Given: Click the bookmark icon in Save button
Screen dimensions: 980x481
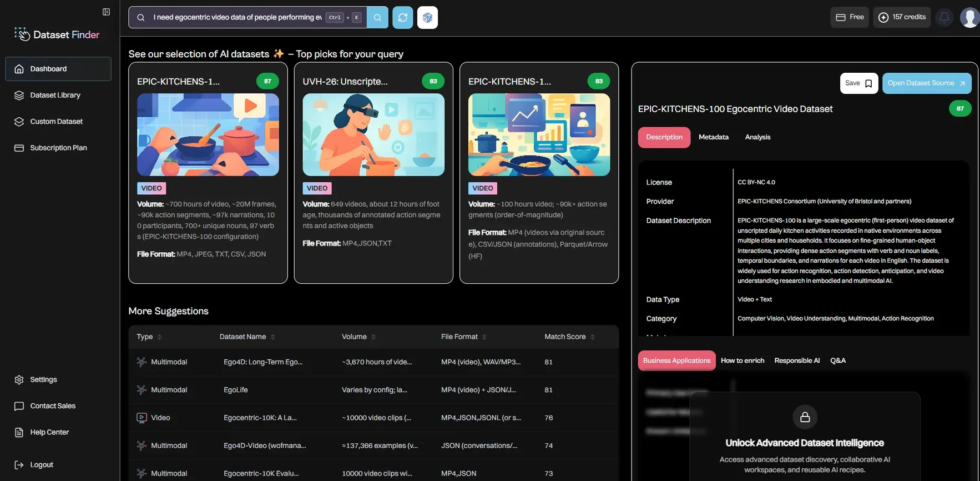Looking at the screenshot, I should click(x=868, y=83).
